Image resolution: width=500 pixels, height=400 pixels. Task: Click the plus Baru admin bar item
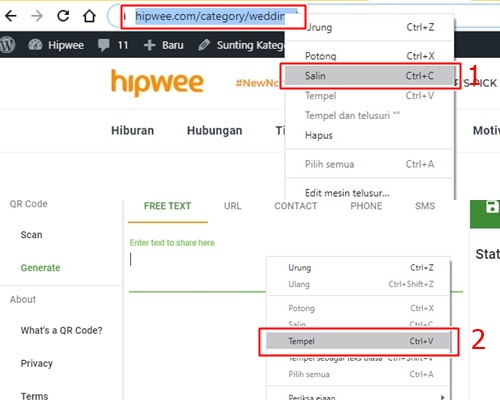click(163, 45)
